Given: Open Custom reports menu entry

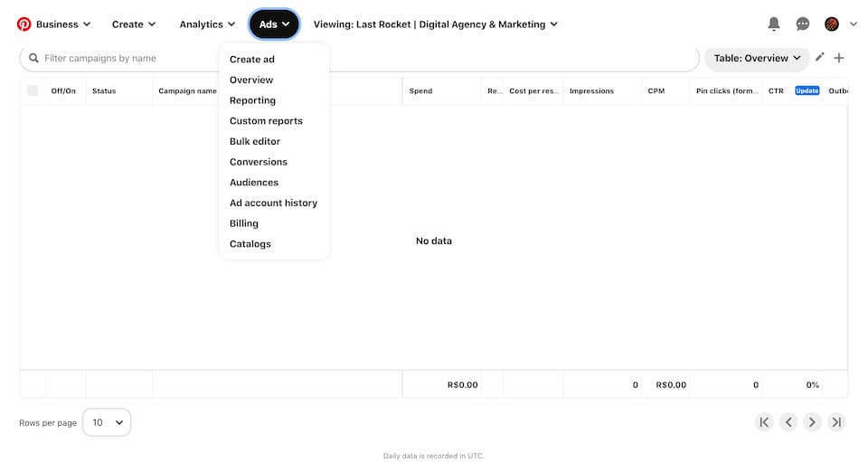Looking at the screenshot, I should point(266,120).
